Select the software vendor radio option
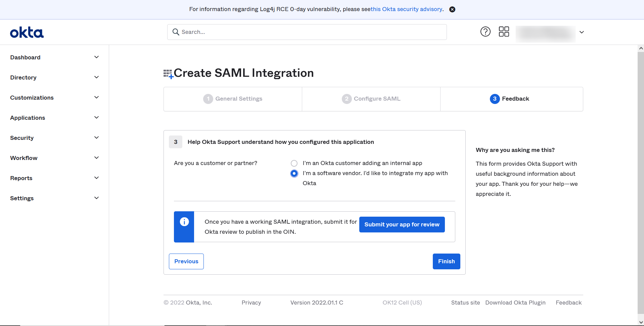 [294, 173]
